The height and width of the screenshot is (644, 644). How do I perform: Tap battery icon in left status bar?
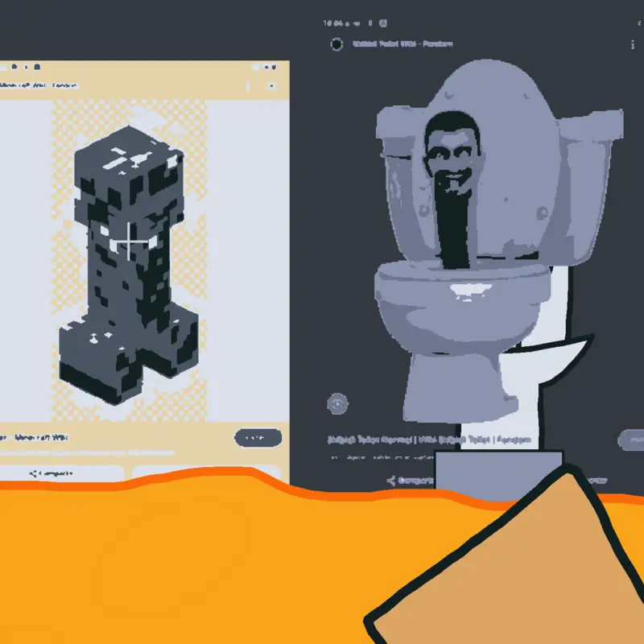click(275, 67)
